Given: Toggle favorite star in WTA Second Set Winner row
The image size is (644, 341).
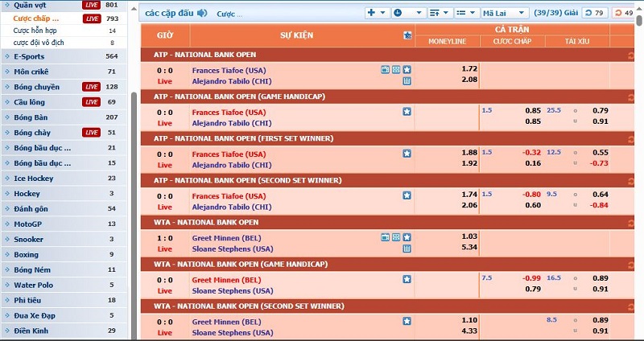Looking at the screenshot, I should (x=407, y=321).
